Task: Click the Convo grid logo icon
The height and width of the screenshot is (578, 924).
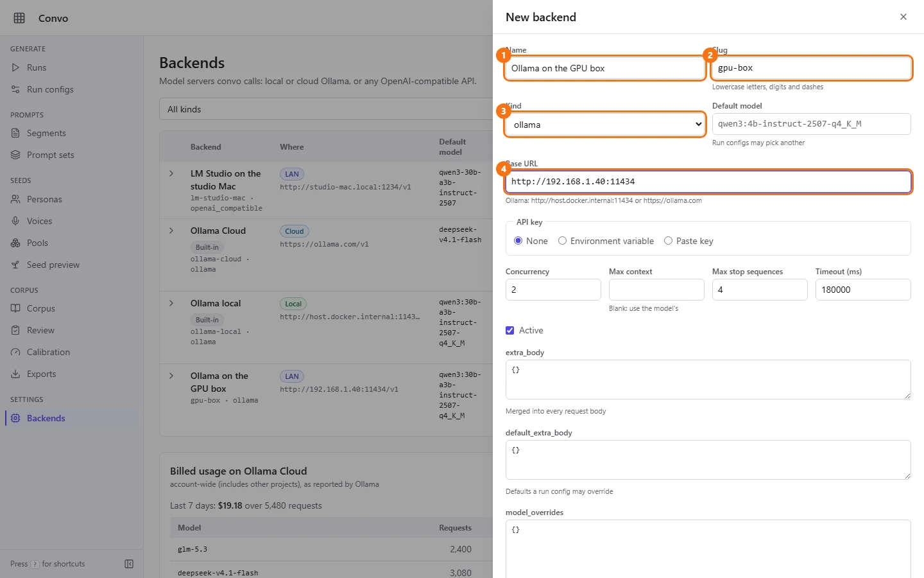Action: (x=19, y=18)
